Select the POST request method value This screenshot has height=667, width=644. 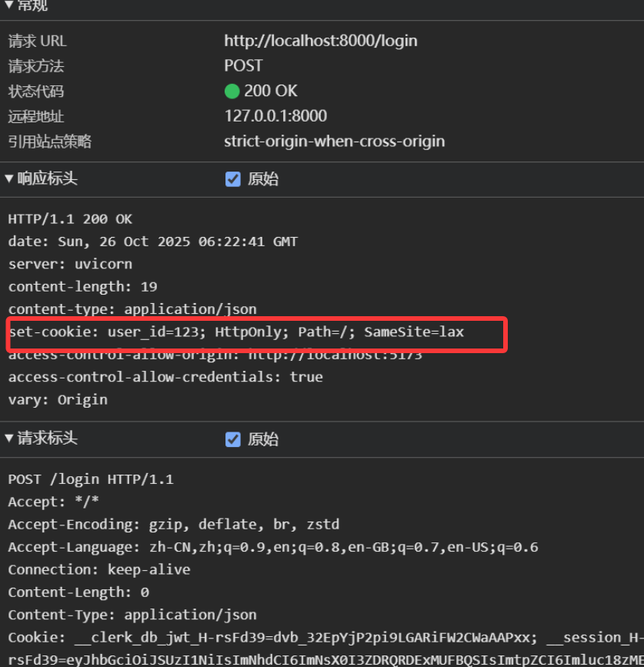[x=243, y=66]
